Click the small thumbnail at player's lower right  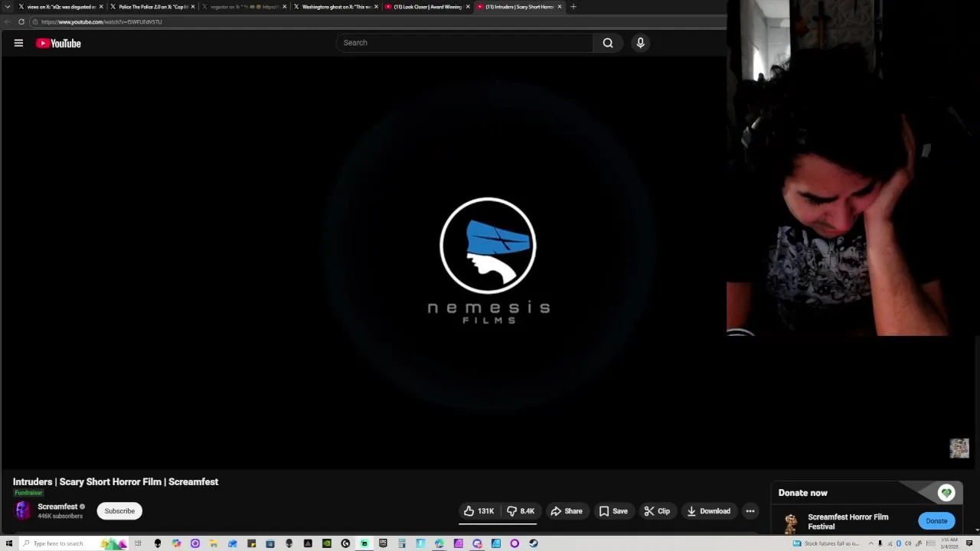tap(959, 448)
